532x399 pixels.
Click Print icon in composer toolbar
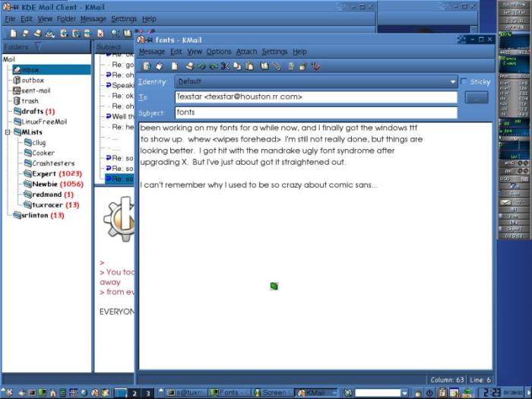[x=189, y=66]
